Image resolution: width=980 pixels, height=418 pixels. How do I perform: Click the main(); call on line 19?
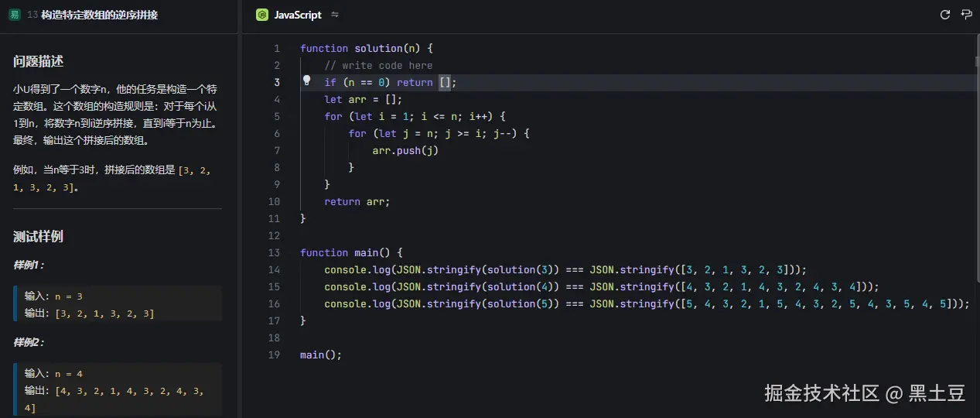(x=320, y=355)
